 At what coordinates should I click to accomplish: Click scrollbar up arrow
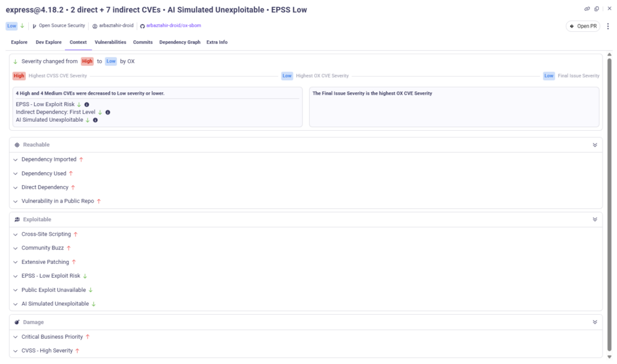tap(610, 55)
